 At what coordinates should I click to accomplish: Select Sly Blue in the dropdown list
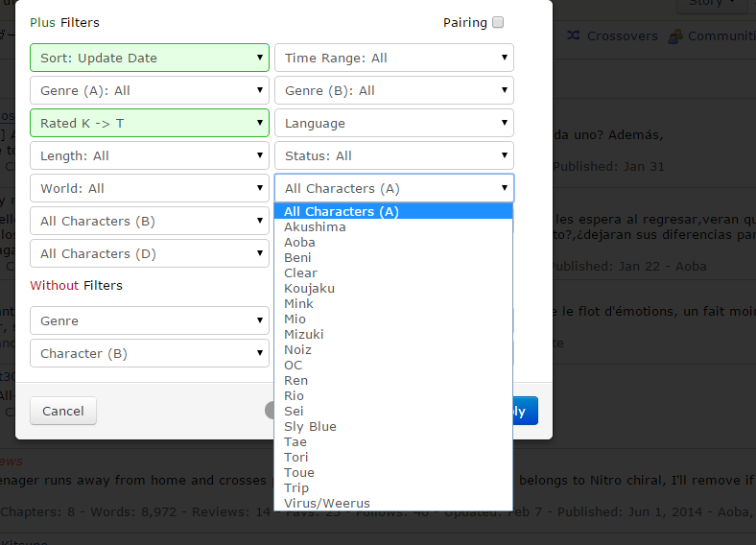click(310, 426)
